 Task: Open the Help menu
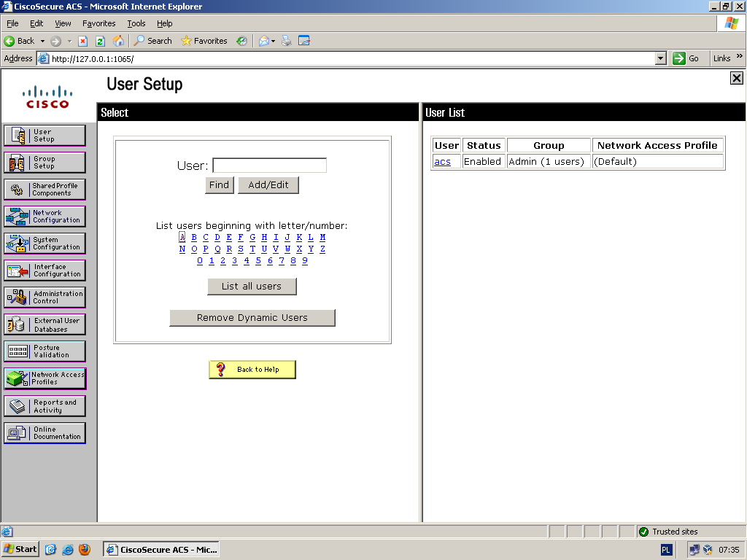(x=164, y=23)
